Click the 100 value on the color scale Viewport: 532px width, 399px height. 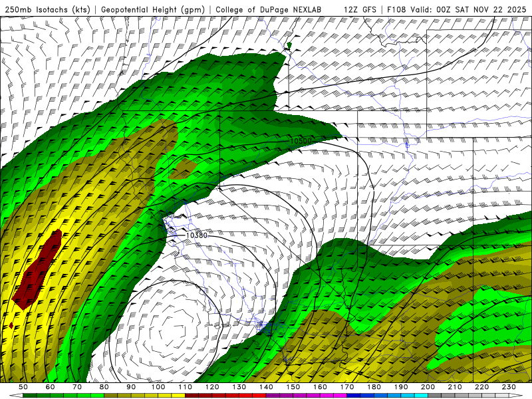(158, 387)
